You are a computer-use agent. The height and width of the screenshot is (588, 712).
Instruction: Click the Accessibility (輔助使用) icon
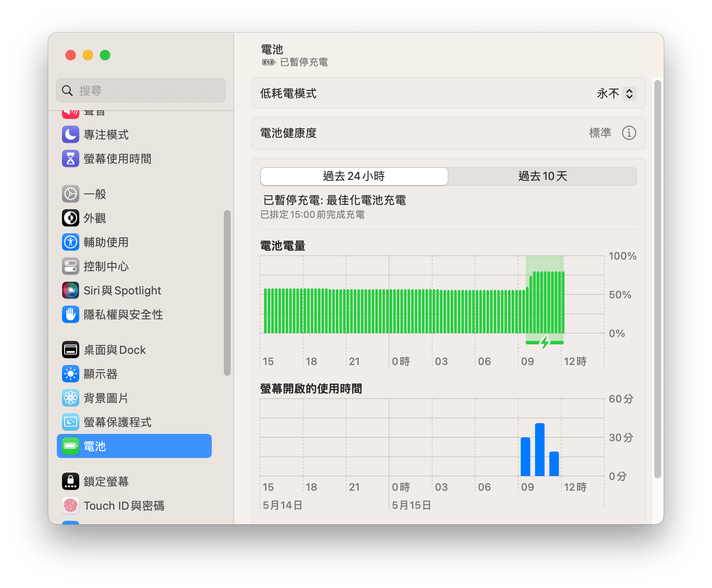tap(71, 242)
